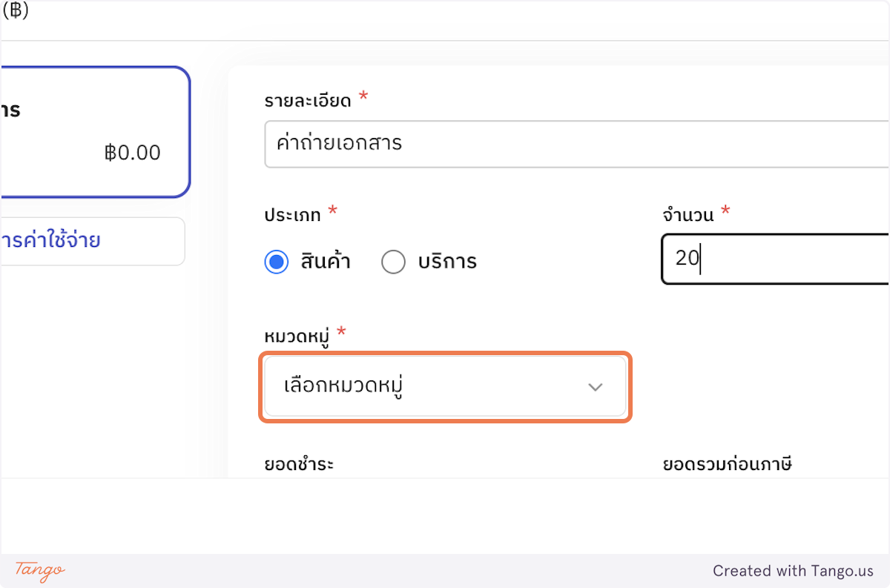Click the ยอดชำระ label
Viewport: 890px width, 588px height.
pyautogui.click(x=299, y=465)
